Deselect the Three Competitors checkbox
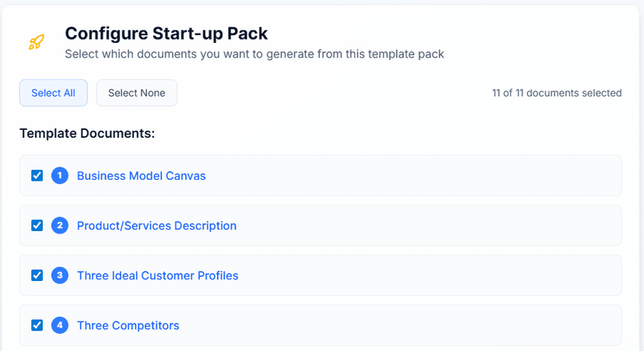Image resolution: width=644 pixels, height=351 pixels. (x=37, y=325)
